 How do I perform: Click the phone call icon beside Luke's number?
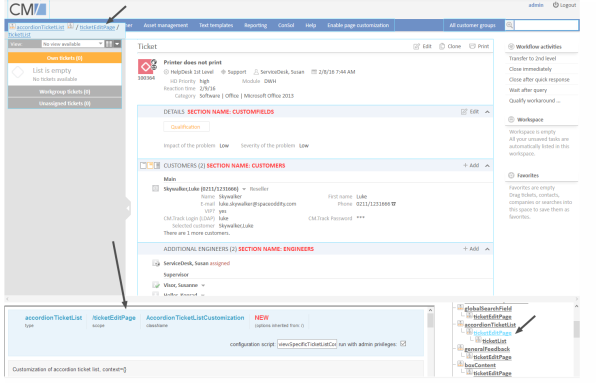pos(394,204)
